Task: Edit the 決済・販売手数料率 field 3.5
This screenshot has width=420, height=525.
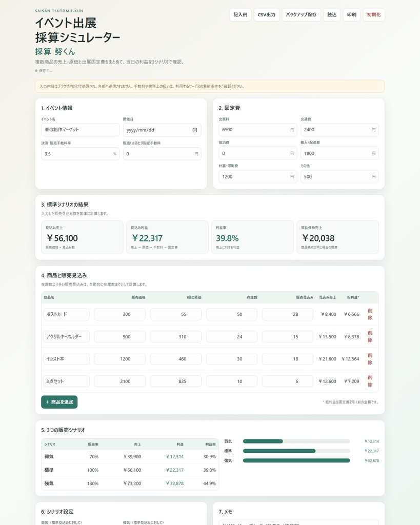Action: 81,154
